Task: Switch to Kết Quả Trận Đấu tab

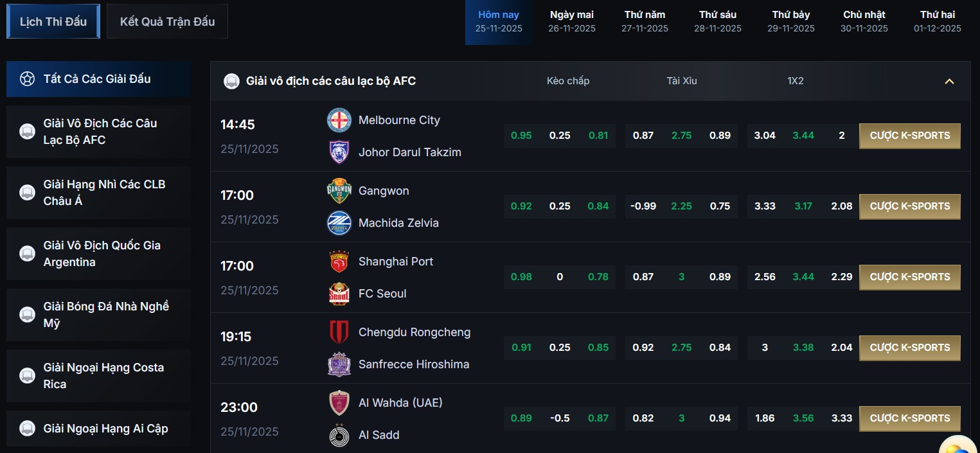Action: pyautogui.click(x=167, y=21)
